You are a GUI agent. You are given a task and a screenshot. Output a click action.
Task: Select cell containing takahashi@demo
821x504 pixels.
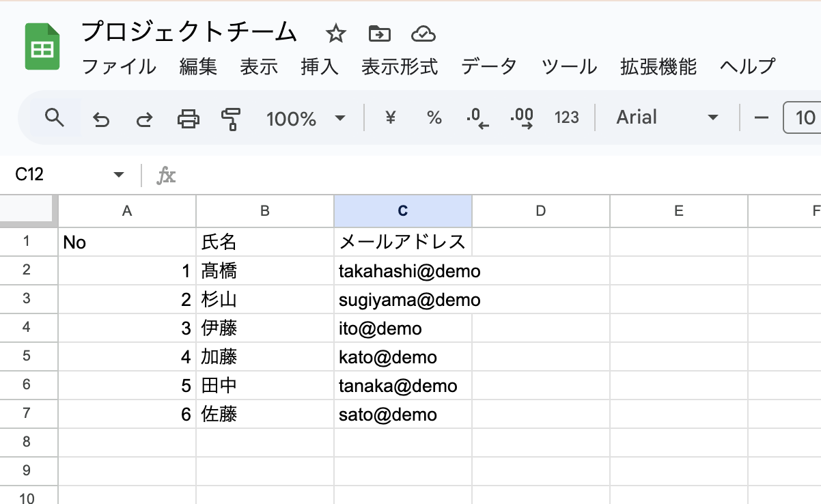(402, 271)
